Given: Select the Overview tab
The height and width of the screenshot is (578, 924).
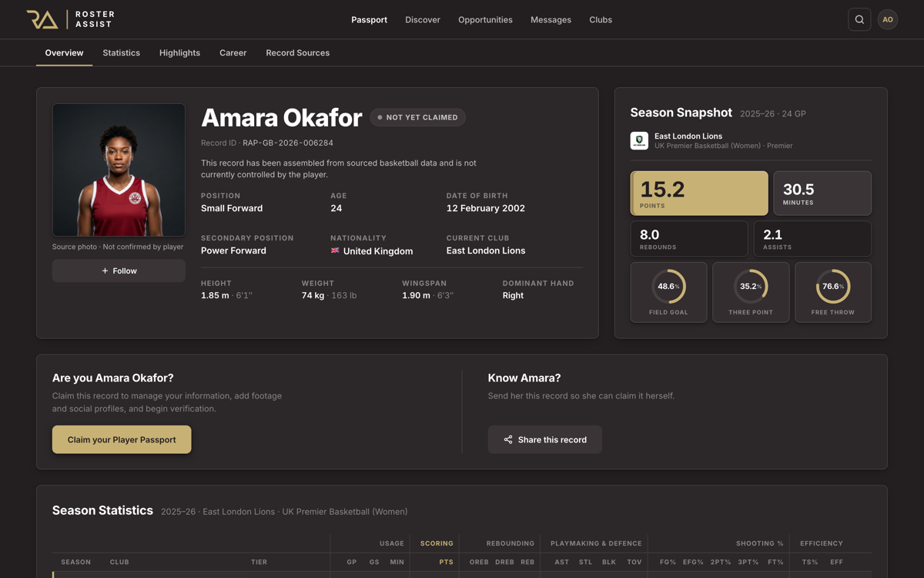Looking at the screenshot, I should pyautogui.click(x=64, y=52).
